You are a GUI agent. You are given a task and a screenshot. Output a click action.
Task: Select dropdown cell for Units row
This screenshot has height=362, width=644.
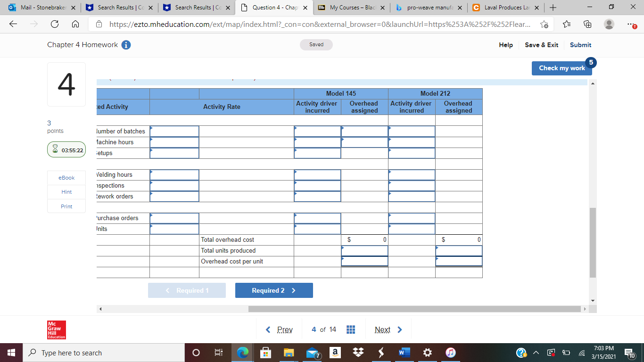(174, 229)
